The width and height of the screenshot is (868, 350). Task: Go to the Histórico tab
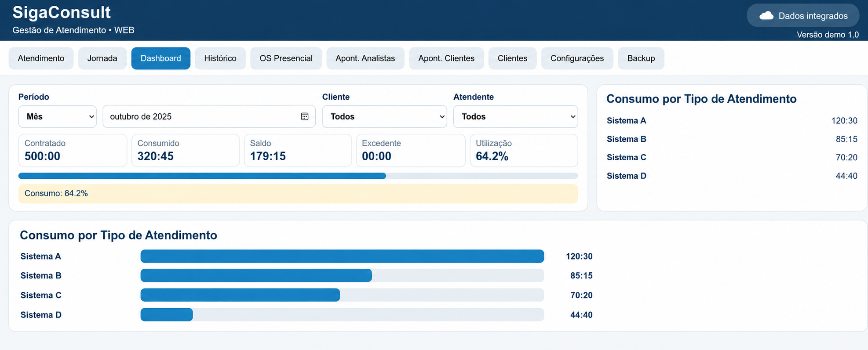point(220,58)
